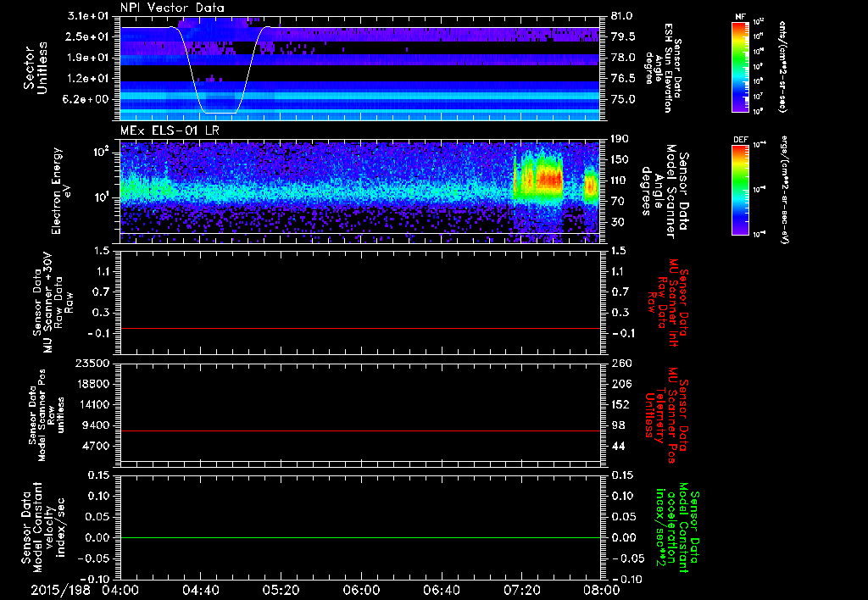Click the 150 scanner angle tick label
The height and width of the screenshot is (600, 868).
(x=620, y=160)
